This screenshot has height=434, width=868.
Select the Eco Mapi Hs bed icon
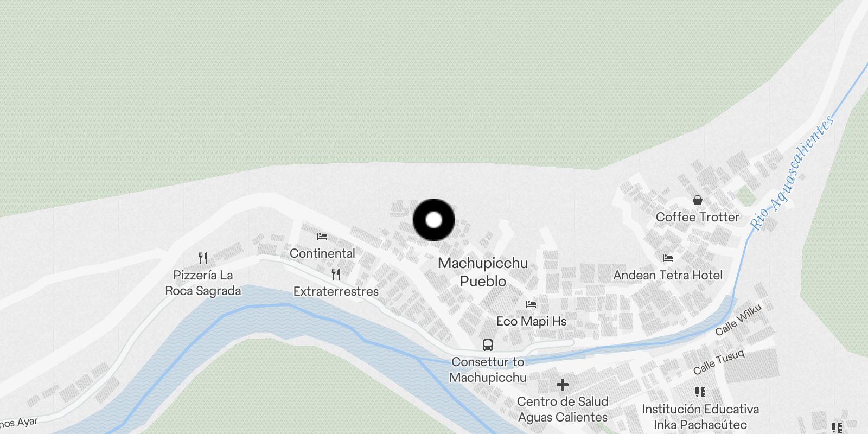531,304
